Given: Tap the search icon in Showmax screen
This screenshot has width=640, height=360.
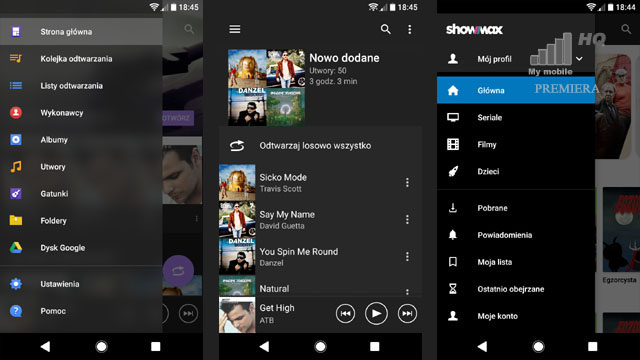Looking at the screenshot, I should (x=626, y=29).
